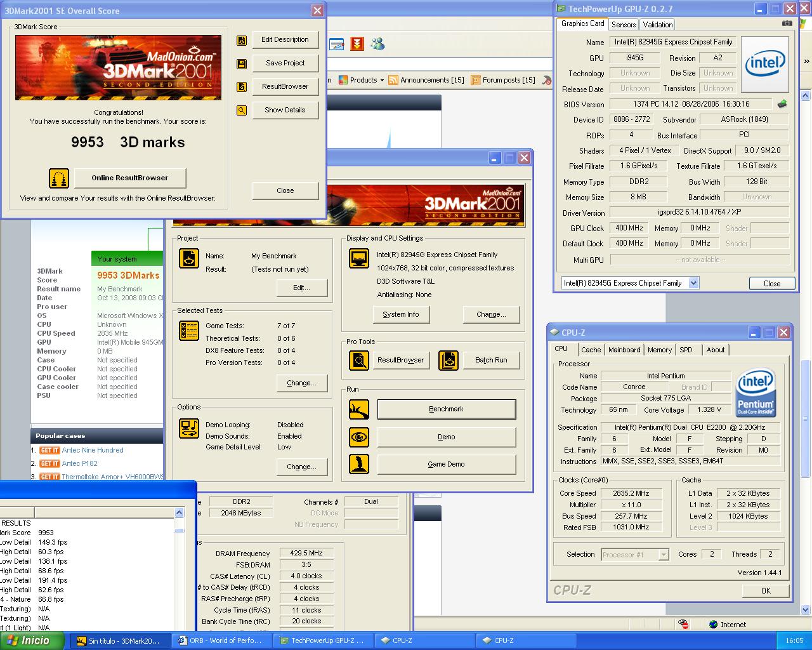This screenshot has height=650, width=812.
Task: Switch to the Cache tab in CPU-Z
Action: click(x=591, y=350)
